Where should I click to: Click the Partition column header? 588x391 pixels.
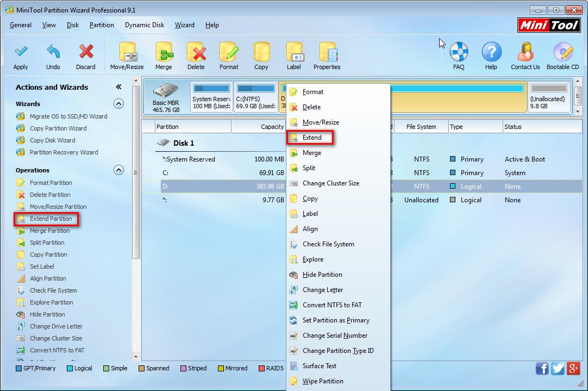[x=193, y=127]
